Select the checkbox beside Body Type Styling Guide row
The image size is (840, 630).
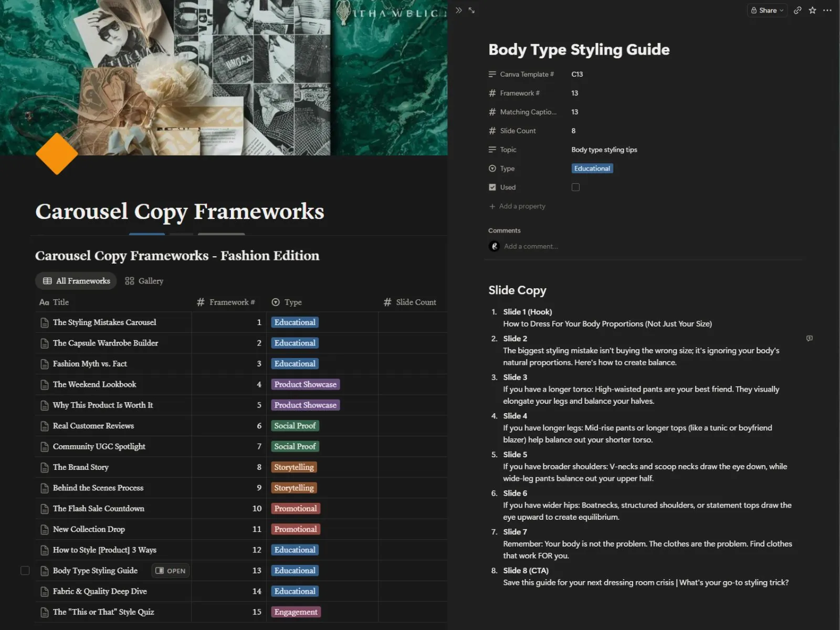[x=25, y=571]
